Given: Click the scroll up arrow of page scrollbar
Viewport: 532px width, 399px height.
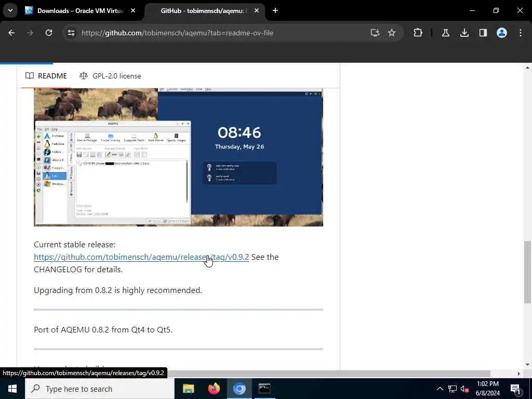Looking at the screenshot, I should tap(527, 68).
